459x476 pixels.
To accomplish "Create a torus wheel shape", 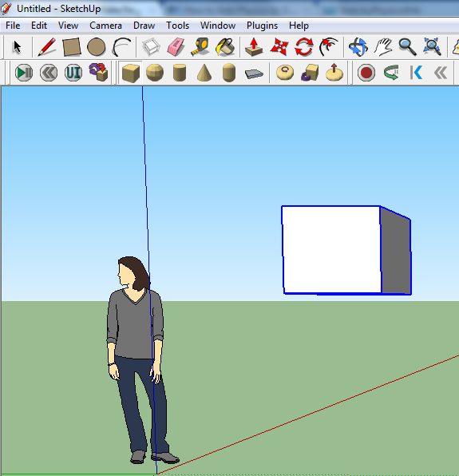I will pyautogui.click(x=285, y=73).
